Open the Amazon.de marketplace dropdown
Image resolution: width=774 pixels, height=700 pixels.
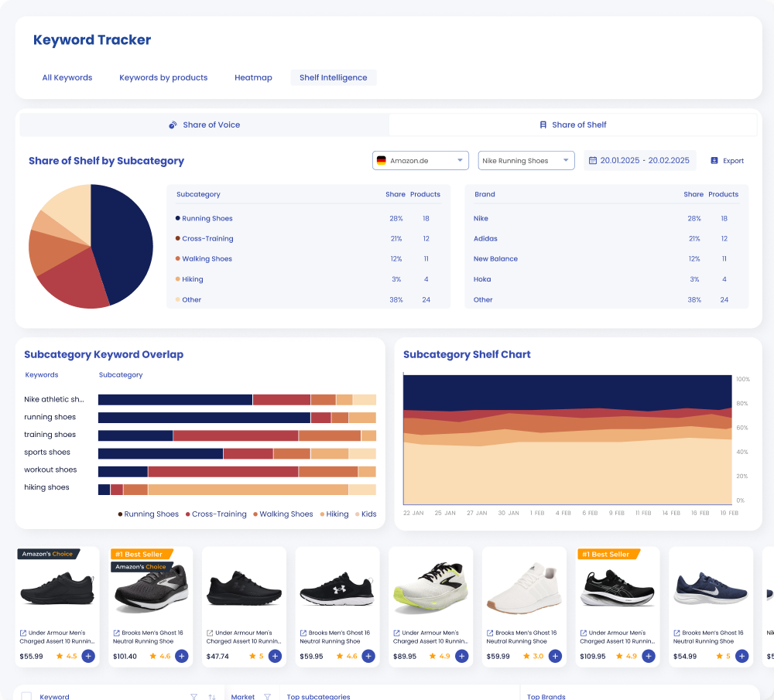420,161
